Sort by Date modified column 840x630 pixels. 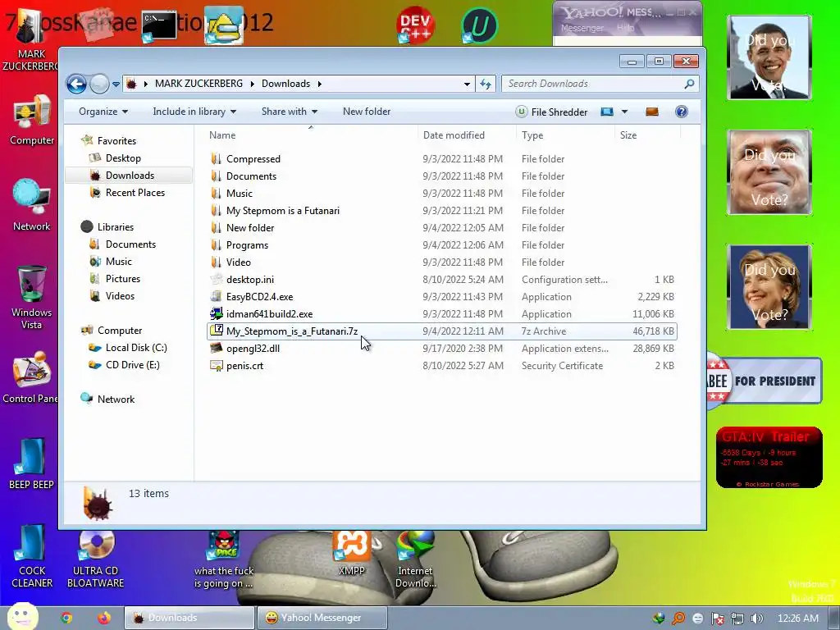tap(467, 135)
